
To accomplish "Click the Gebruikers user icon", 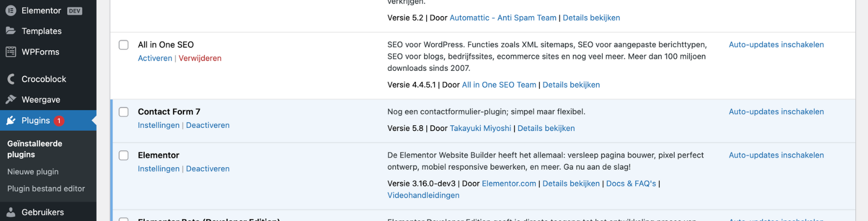I will coord(11,212).
